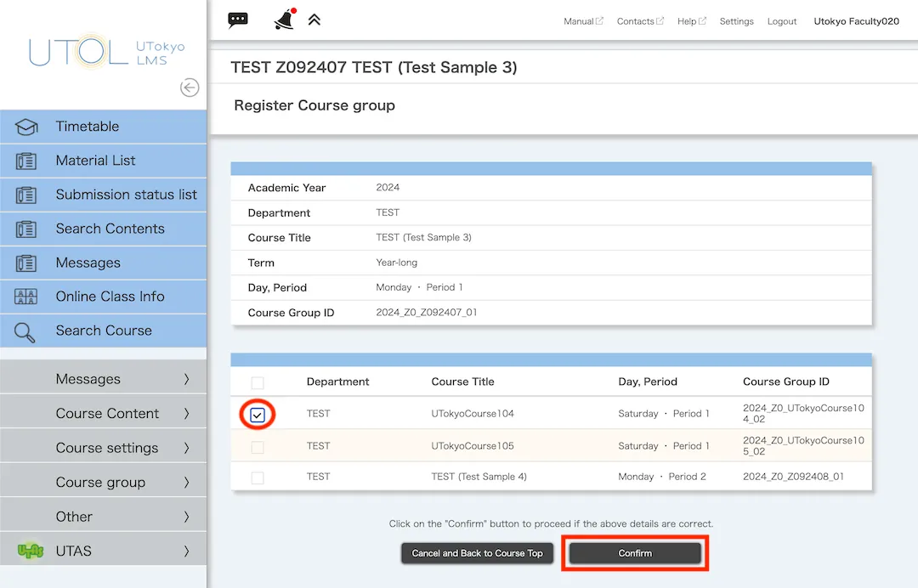Screen dimensions: 918x588
Task: Open Material List from the sidebar
Action: (x=95, y=161)
